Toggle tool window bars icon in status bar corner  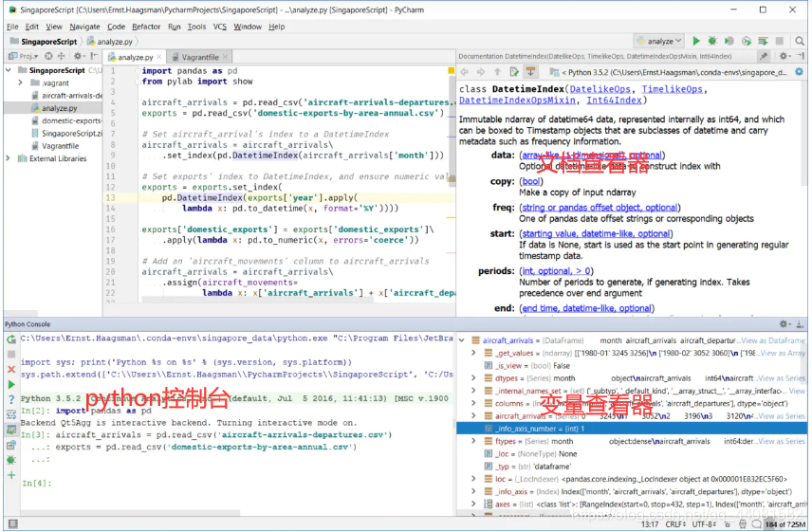(x=13, y=523)
